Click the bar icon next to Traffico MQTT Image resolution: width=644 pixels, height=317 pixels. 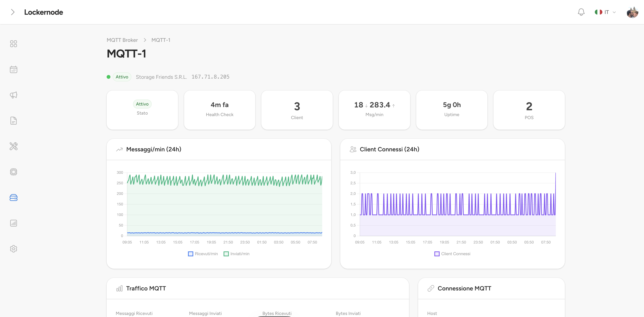pos(119,289)
